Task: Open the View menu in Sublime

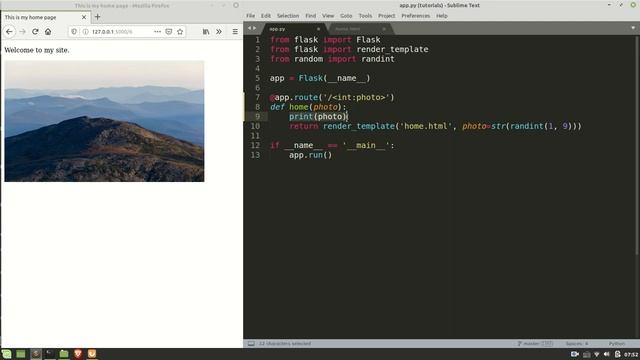Action: pos(328,16)
